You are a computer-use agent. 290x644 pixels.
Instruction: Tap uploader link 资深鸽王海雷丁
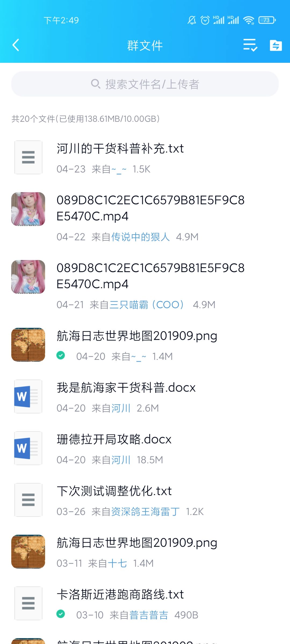click(145, 512)
